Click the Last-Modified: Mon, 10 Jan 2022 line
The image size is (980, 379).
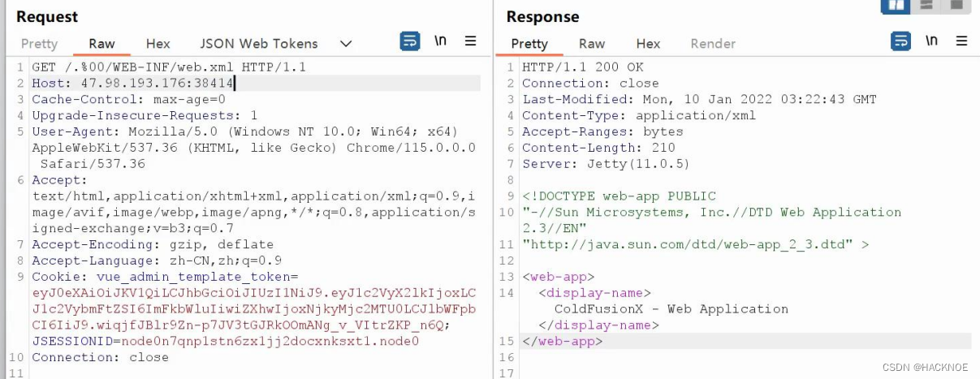699,100
